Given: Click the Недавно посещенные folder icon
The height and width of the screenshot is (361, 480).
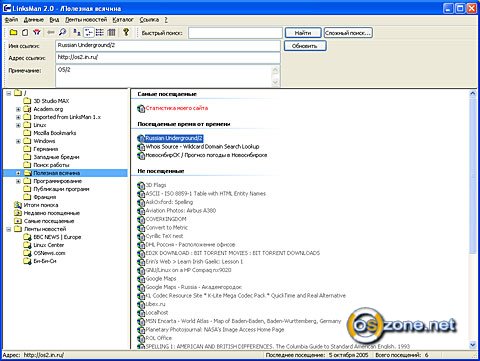Looking at the screenshot, I should pos(18,213).
